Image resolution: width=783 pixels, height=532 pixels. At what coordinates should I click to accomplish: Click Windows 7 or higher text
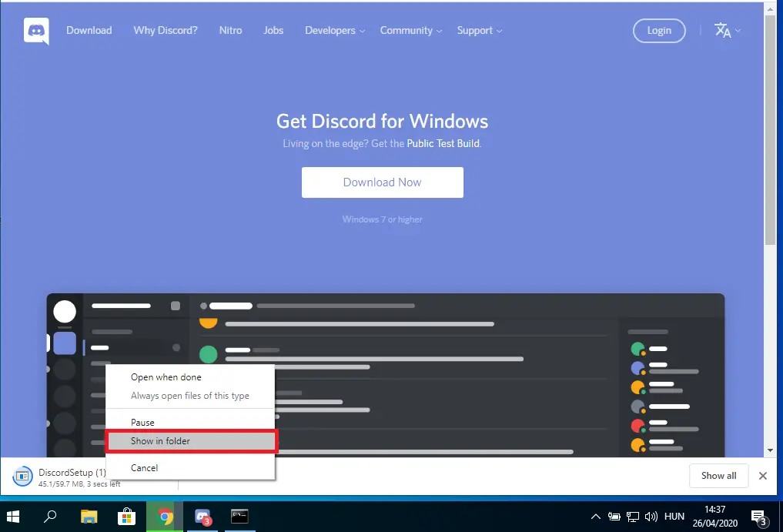(x=382, y=219)
